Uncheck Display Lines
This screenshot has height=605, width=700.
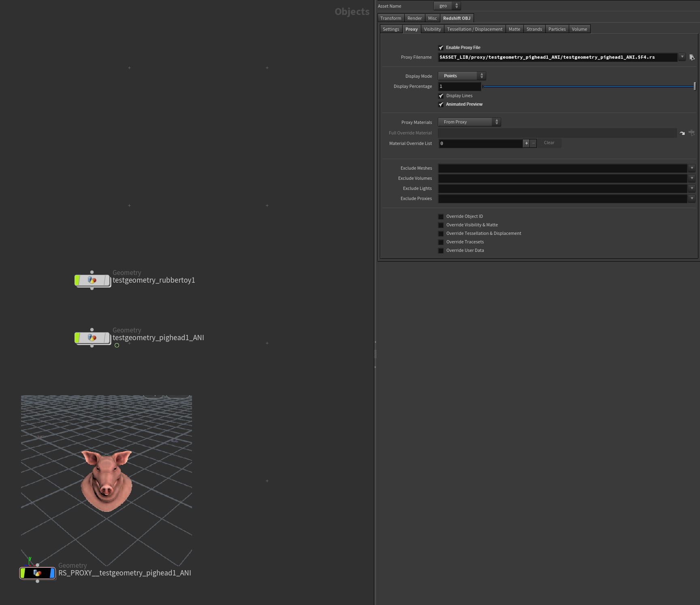coord(441,96)
